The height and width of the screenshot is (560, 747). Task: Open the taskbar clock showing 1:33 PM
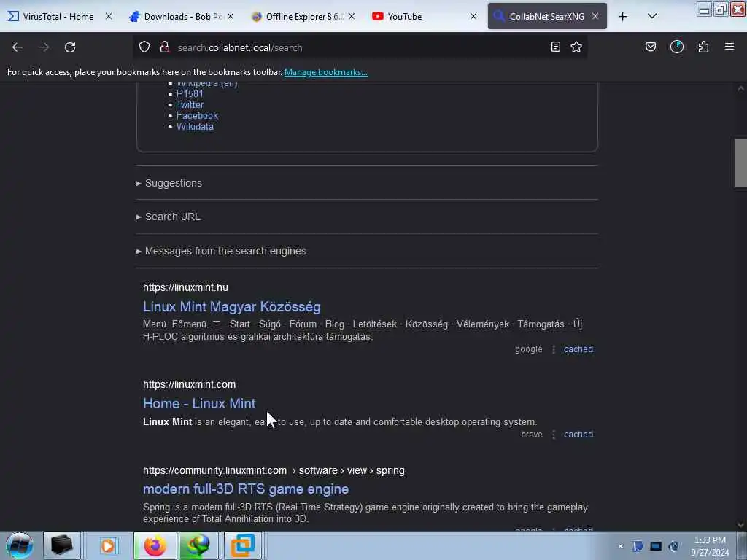pyautogui.click(x=710, y=547)
